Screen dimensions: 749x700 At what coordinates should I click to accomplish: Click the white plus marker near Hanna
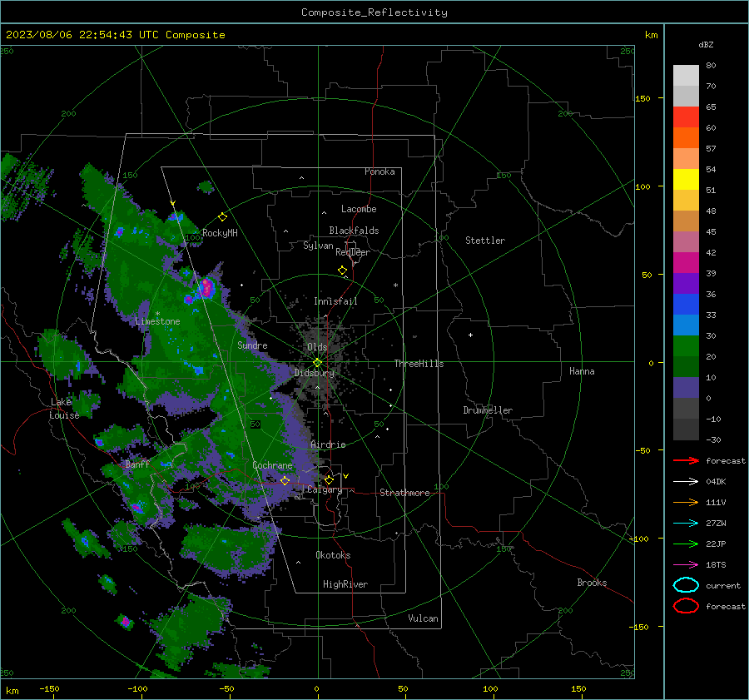(470, 335)
